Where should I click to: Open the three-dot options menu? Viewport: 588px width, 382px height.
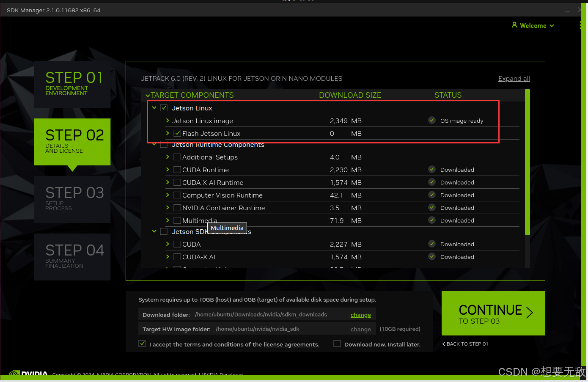tap(580, 25)
